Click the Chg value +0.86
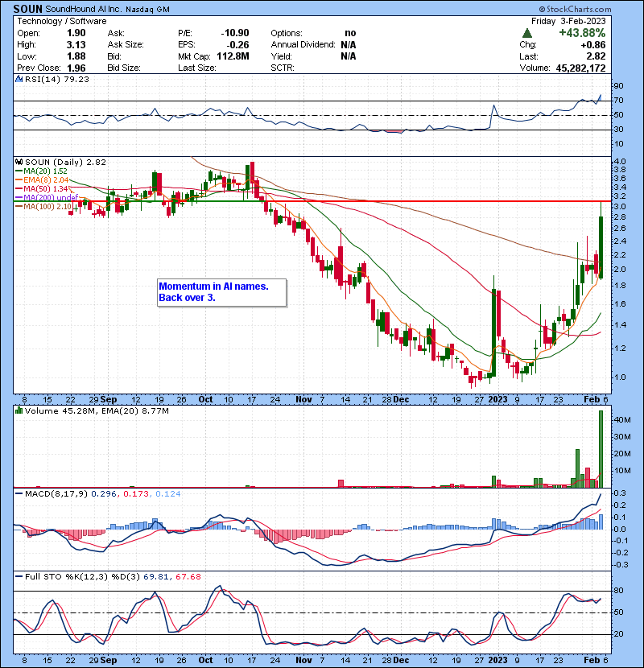This screenshot has width=644, height=668. [592, 45]
